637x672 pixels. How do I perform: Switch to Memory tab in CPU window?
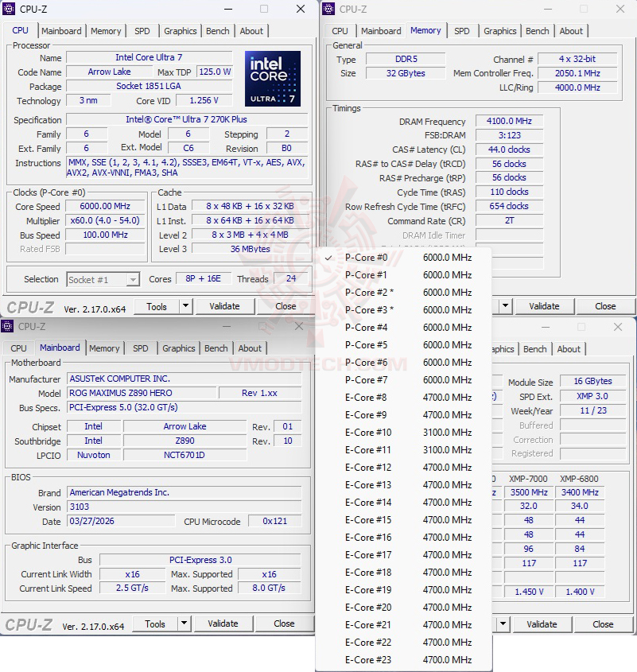pyautogui.click(x=106, y=31)
